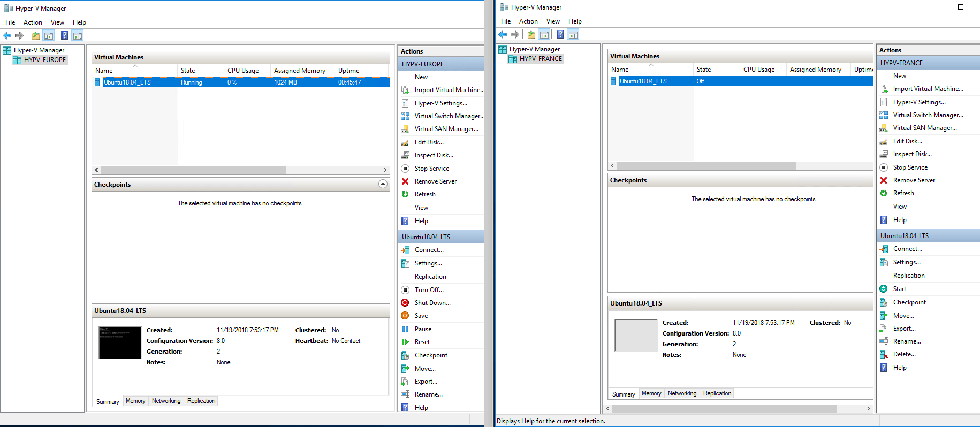Click Help icon in HYPV-EUROPE window toolbar

pos(64,36)
